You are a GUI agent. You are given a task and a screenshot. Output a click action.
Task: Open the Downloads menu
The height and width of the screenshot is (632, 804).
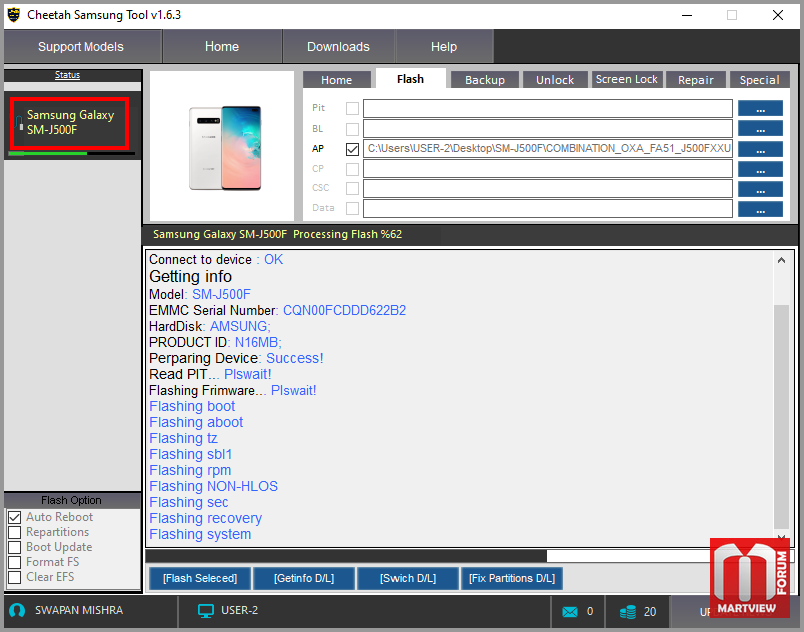coord(338,47)
